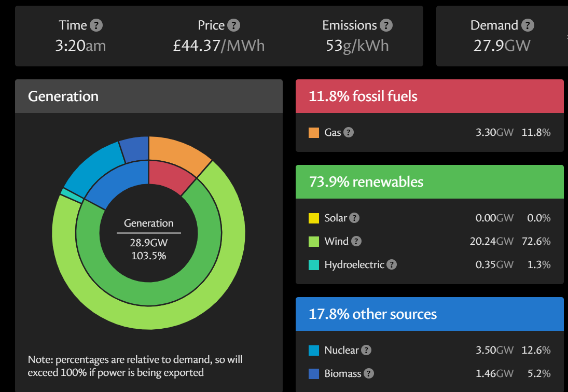Click the 103.5% value in donut center
Screen dimensions: 568x392
click(148, 256)
